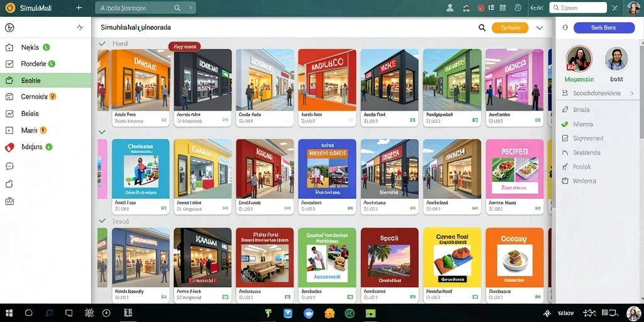The height and width of the screenshot is (322, 644).
Task: Click the blue Sarh Barro button
Action: 604,28
